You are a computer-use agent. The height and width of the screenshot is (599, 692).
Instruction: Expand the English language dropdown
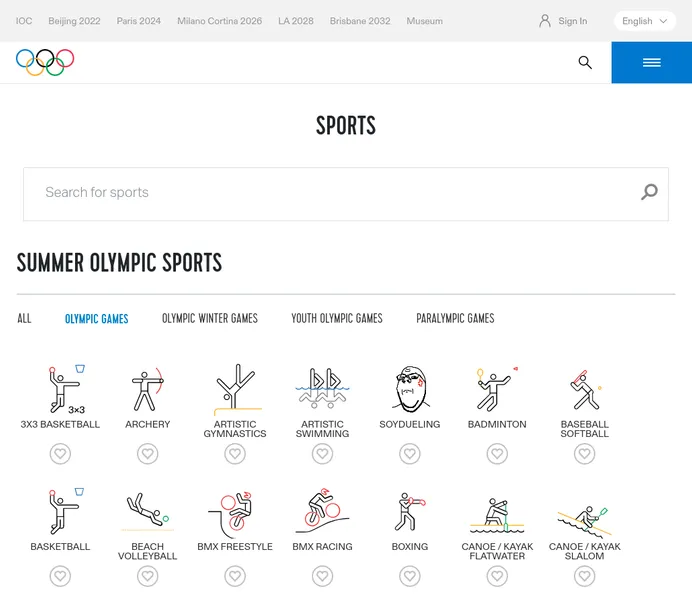[644, 21]
